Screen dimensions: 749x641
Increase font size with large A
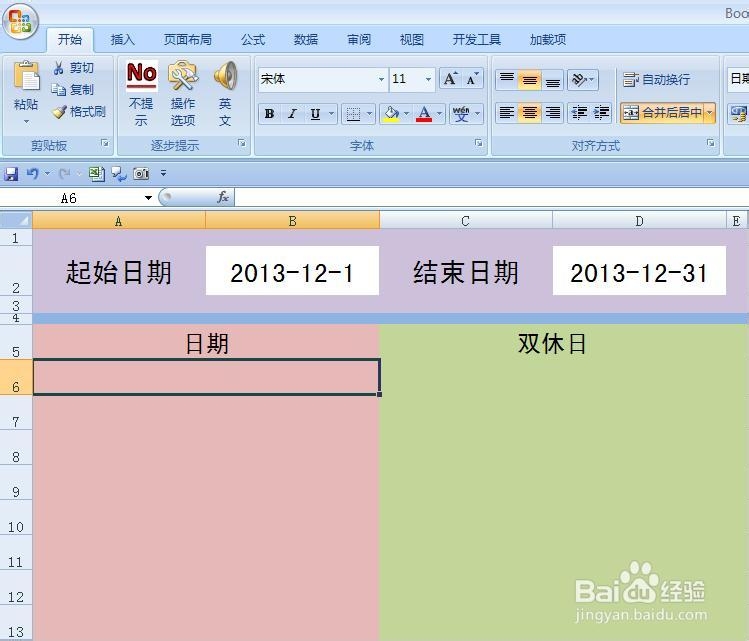coord(450,79)
